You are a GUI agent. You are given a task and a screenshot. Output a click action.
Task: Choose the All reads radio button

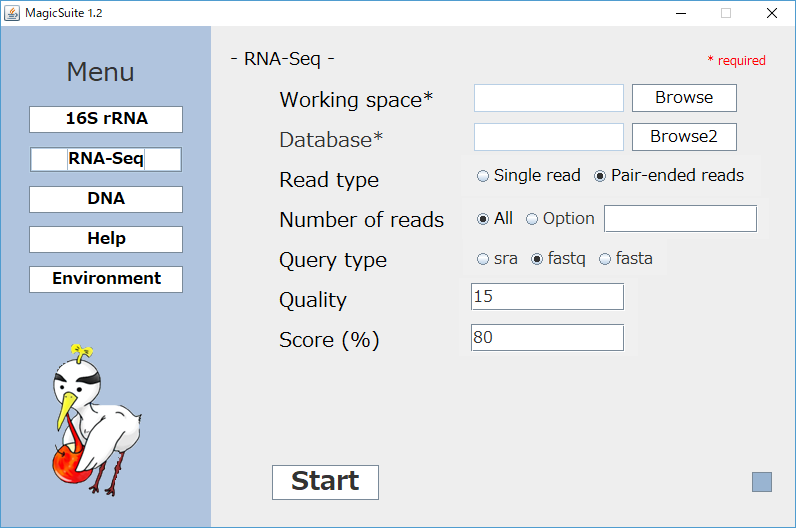pyautogui.click(x=495, y=219)
